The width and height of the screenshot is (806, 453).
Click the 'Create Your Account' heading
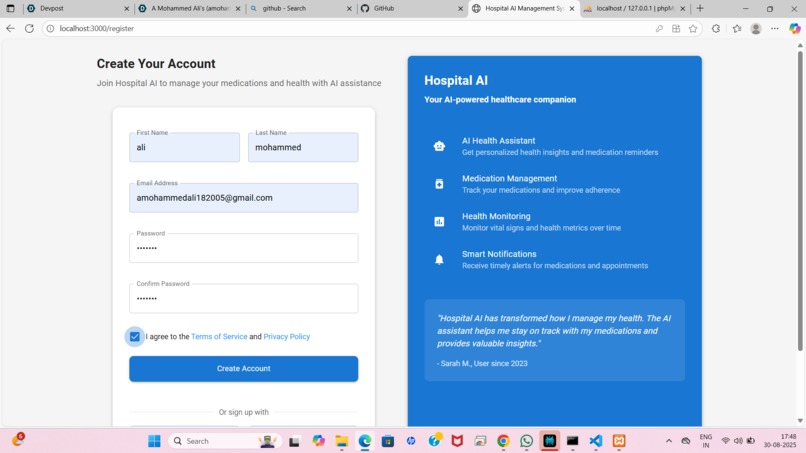pos(156,64)
